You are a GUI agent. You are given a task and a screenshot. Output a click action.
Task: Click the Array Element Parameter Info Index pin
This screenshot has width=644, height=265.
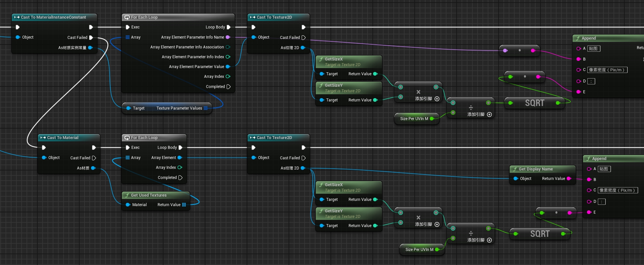point(228,57)
